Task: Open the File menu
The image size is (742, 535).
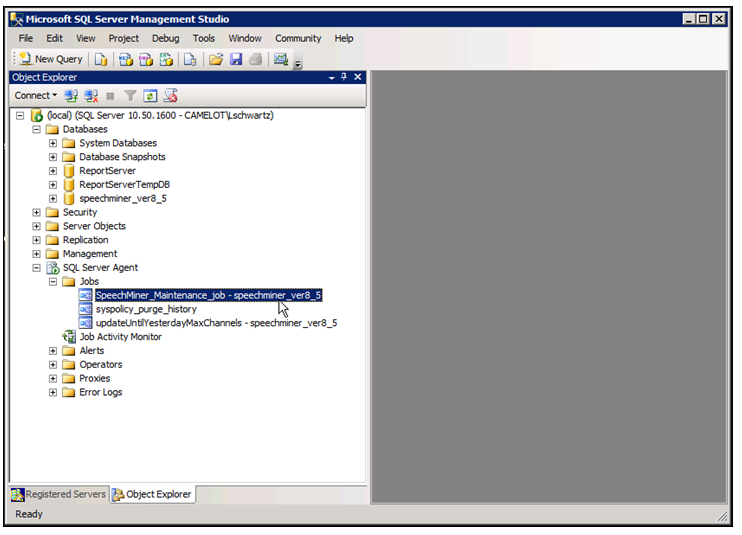Action: (x=26, y=38)
